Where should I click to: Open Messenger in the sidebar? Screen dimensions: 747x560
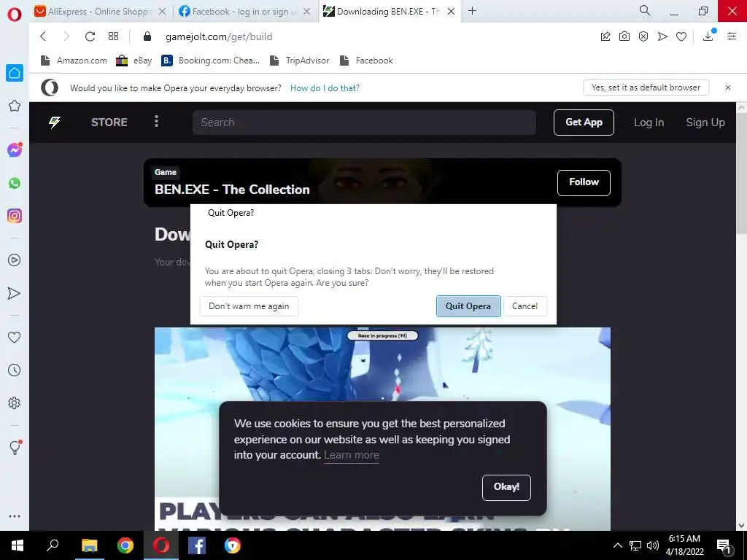[x=15, y=150]
